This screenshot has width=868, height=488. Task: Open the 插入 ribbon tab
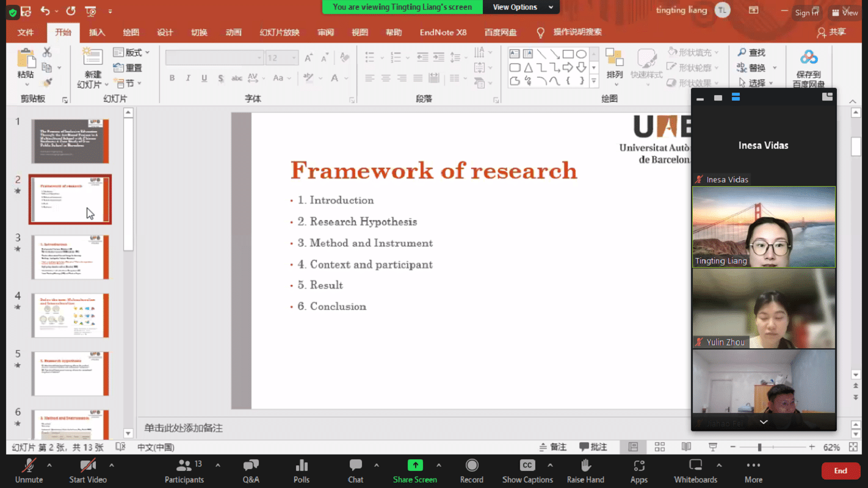point(97,32)
